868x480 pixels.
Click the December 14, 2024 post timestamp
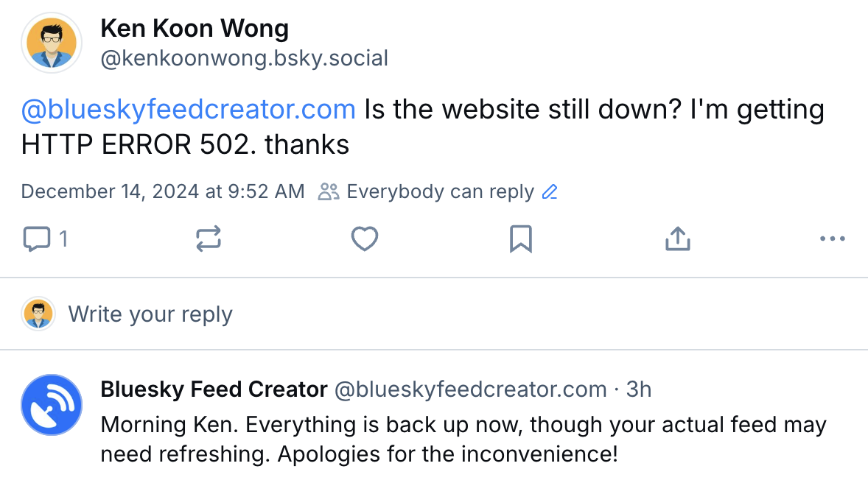pos(163,192)
